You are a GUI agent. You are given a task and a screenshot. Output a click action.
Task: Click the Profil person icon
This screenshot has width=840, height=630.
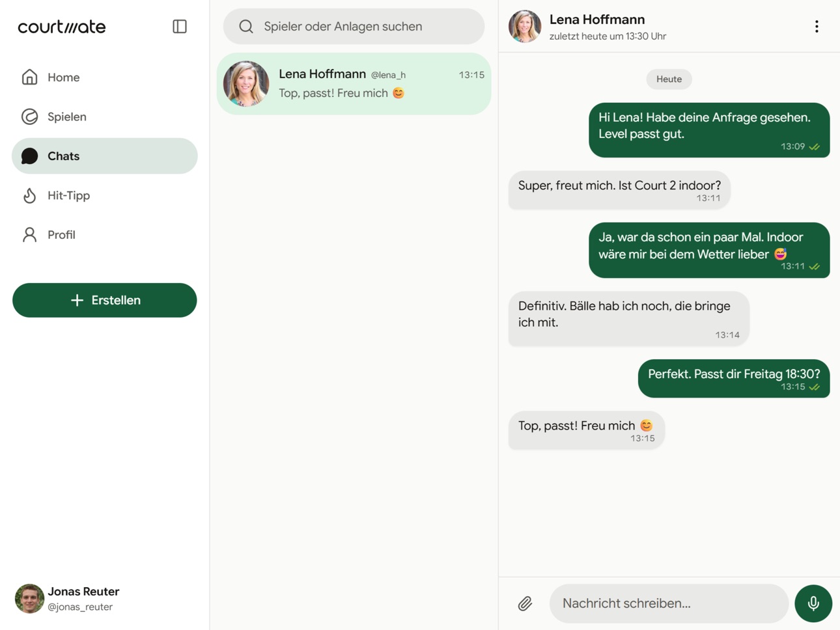pos(29,235)
